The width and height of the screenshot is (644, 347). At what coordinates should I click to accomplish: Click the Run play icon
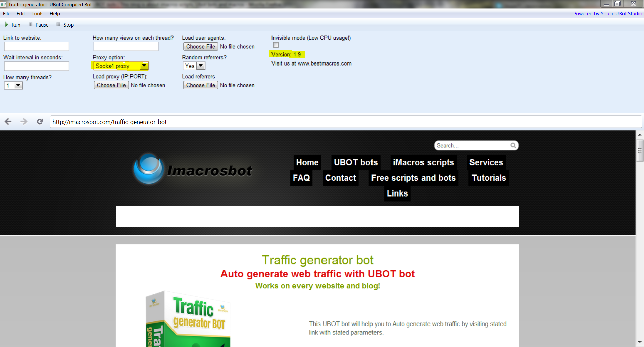pyautogui.click(x=6, y=25)
